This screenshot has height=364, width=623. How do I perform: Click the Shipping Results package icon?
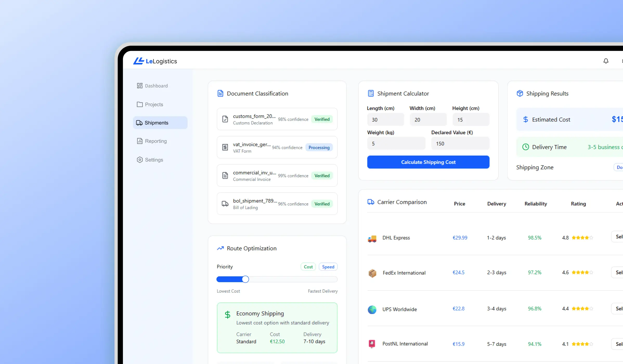point(520,93)
